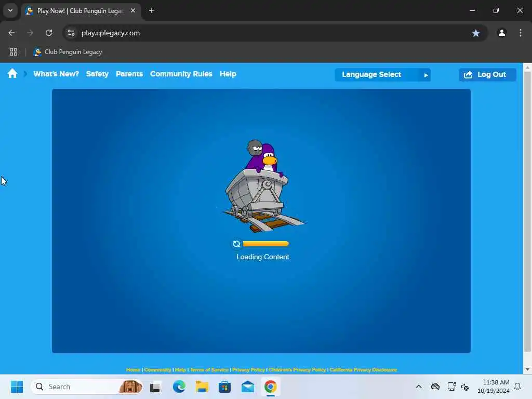Click the muted volume tray icon

tap(465, 387)
